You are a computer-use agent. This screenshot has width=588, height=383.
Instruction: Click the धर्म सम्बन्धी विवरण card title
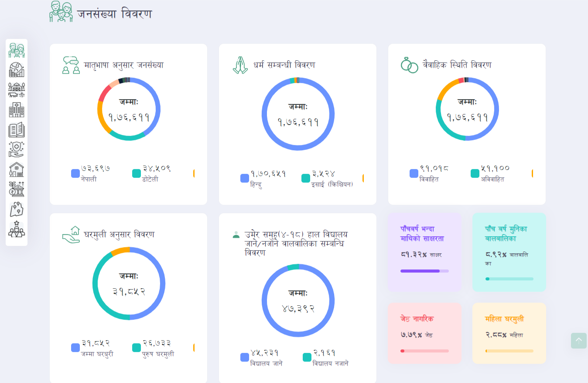pos(284,65)
